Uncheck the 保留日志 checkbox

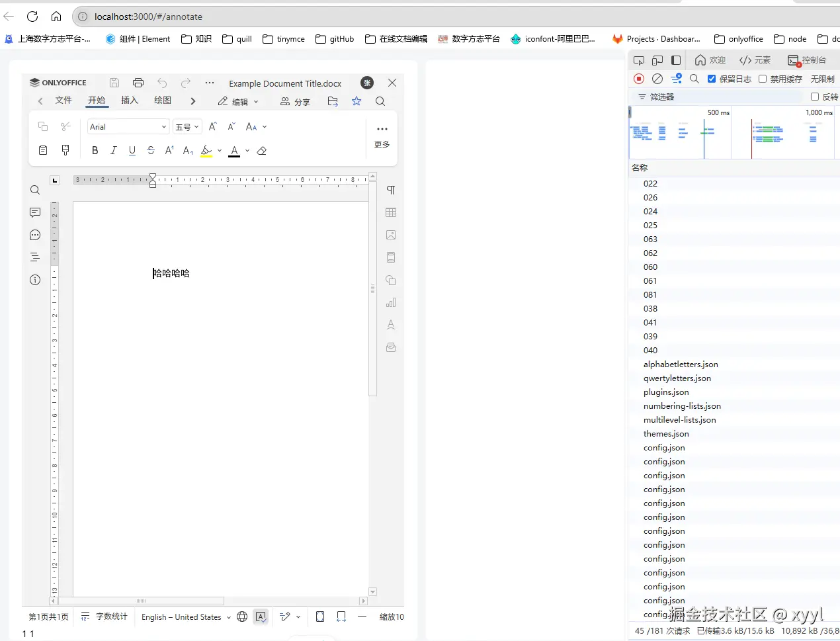pyautogui.click(x=712, y=79)
